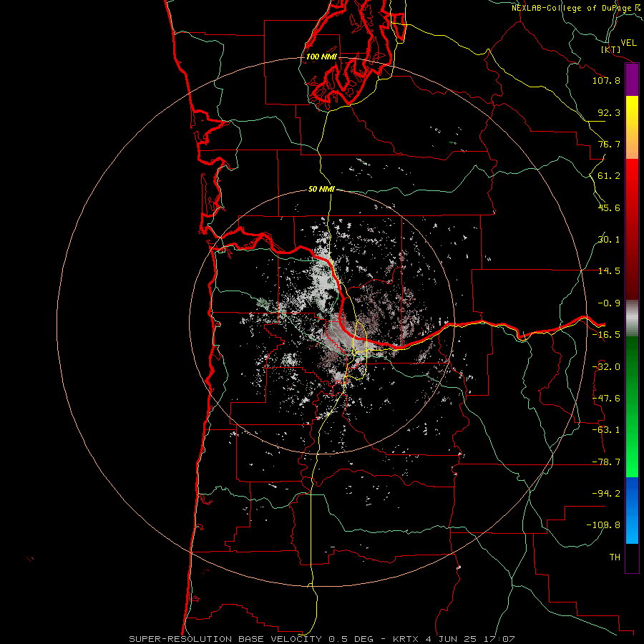This screenshot has width=644, height=644.
Task: Click the 107.8 velocity scale value
Action: click(606, 80)
